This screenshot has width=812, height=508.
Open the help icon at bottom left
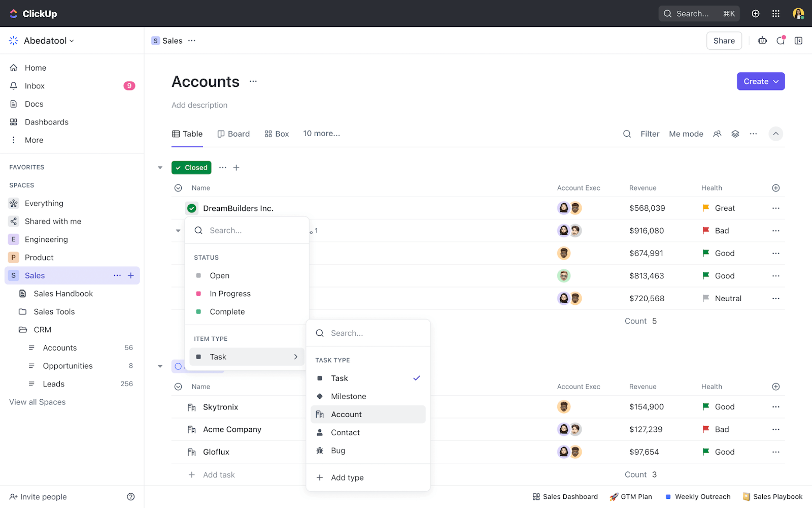[x=130, y=496]
